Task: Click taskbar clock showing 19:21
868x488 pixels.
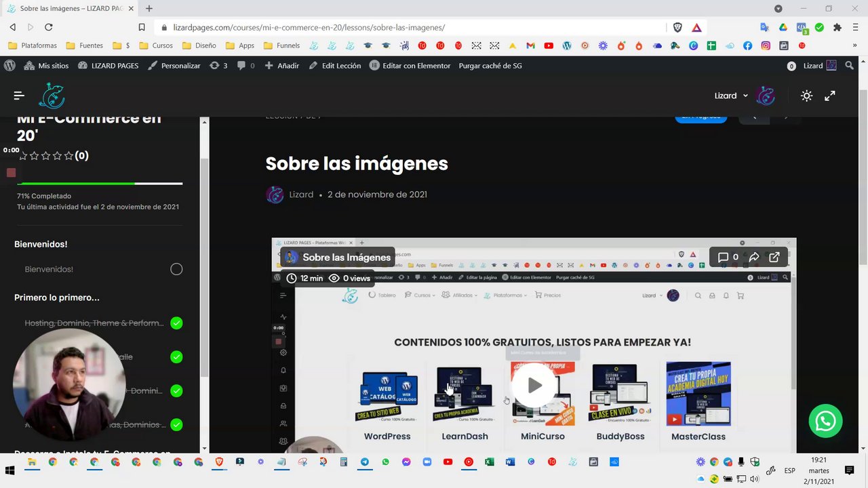Action: tap(818, 470)
